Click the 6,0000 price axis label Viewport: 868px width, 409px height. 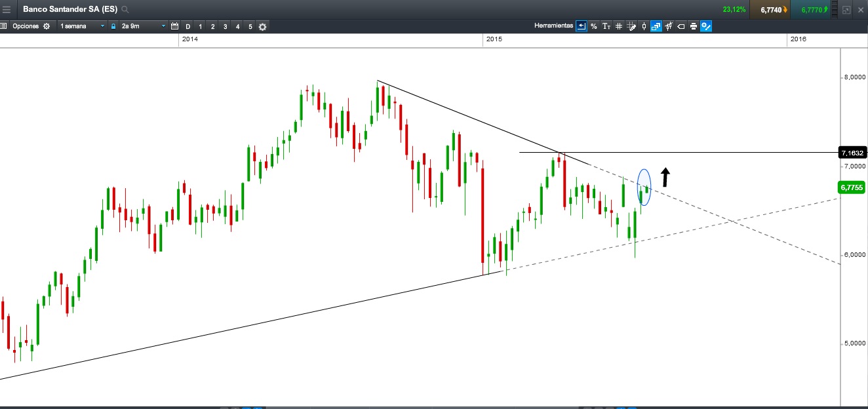(x=854, y=255)
